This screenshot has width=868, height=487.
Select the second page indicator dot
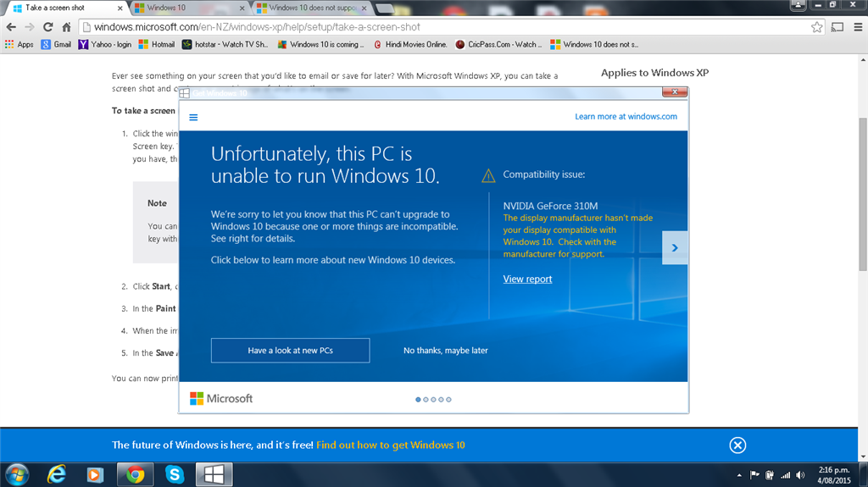click(x=426, y=400)
